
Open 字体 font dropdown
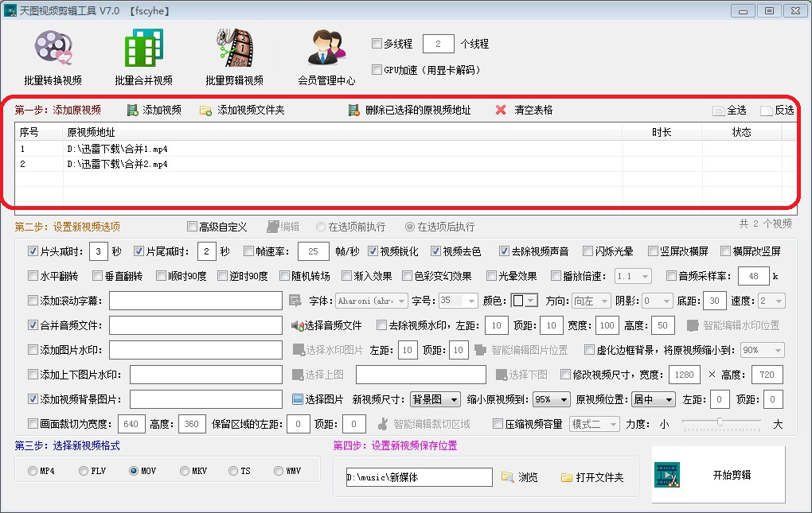[x=371, y=301]
